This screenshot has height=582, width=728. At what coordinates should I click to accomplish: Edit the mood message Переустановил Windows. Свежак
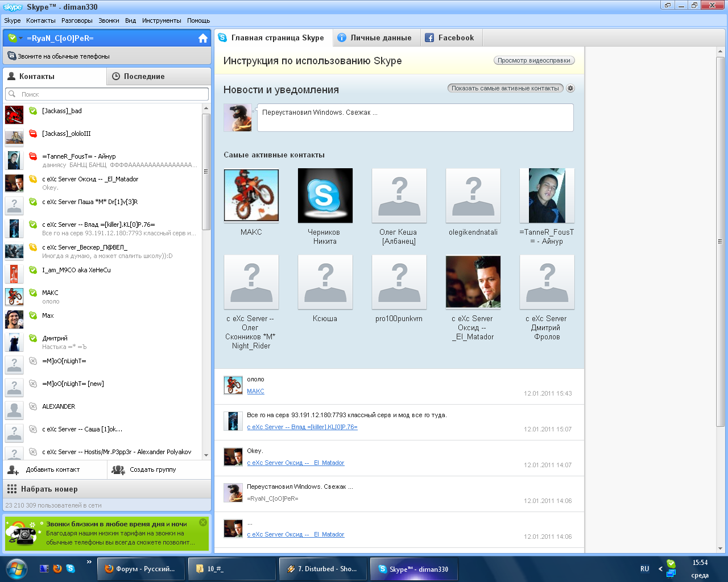coord(415,118)
